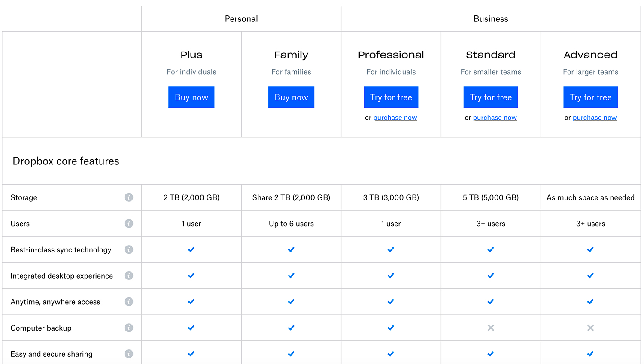Open info icon for Easy and secure sharing
Screen dimensions: 644x364
coord(128,354)
